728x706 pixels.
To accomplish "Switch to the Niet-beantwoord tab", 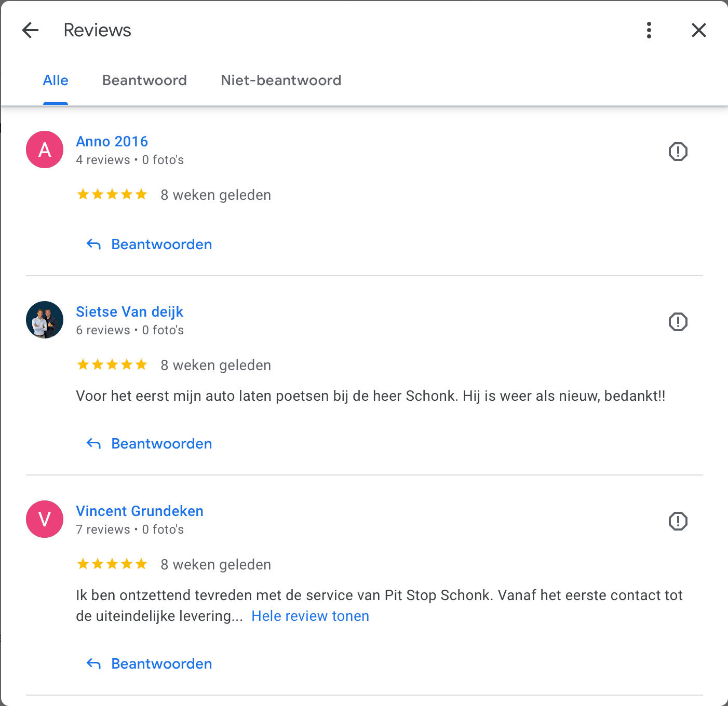I will (x=281, y=80).
